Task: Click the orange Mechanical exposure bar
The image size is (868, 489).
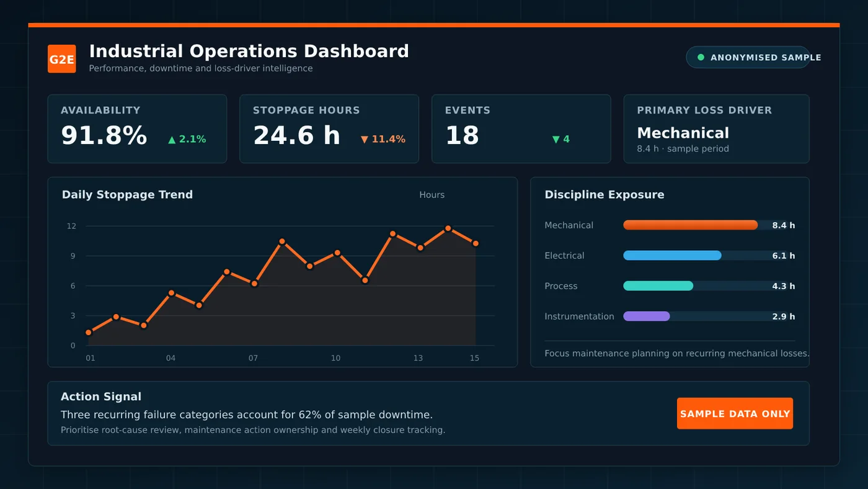Action: pyautogui.click(x=691, y=225)
